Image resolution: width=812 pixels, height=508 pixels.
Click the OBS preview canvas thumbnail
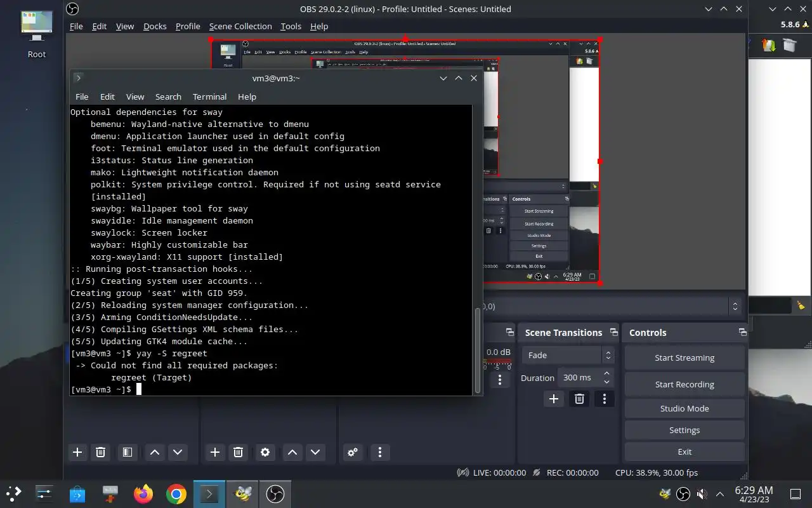tap(405, 161)
